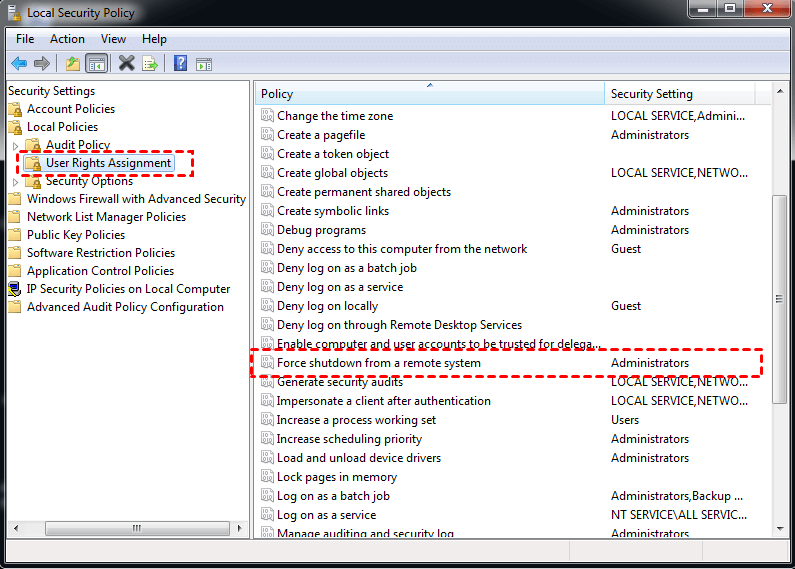
Task: Open the Action menu
Action: click(67, 39)
